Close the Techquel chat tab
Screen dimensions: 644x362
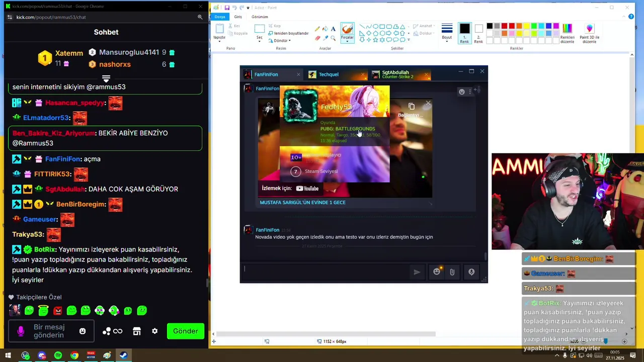(x=363, y=75)
